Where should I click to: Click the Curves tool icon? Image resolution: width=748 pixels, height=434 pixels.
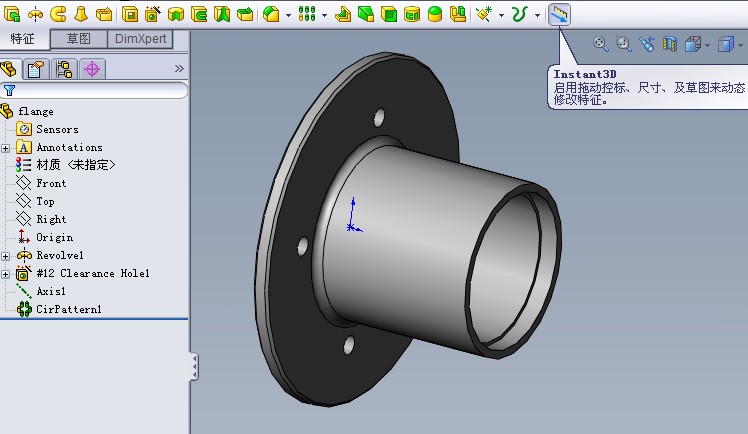click(520, 14)
